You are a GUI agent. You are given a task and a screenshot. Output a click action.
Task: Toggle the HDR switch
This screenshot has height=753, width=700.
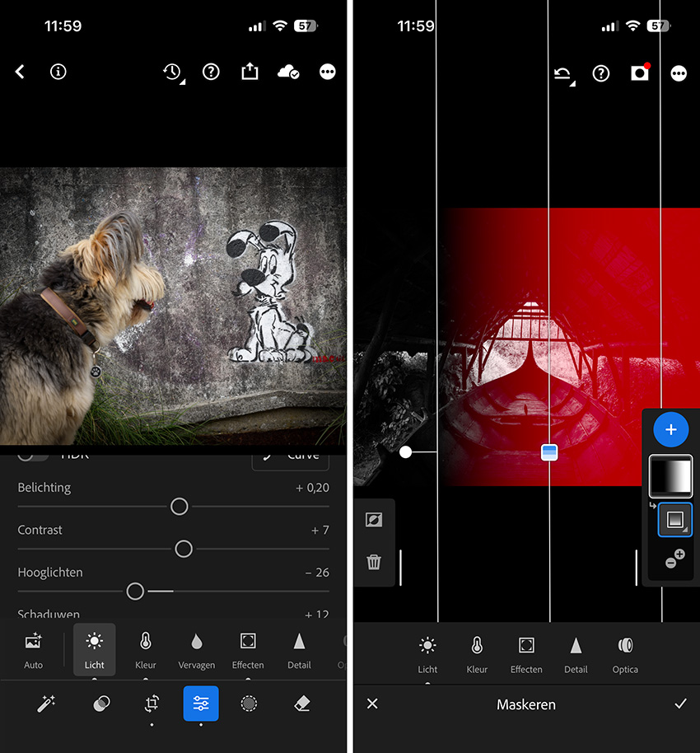(x=33, y=456)
